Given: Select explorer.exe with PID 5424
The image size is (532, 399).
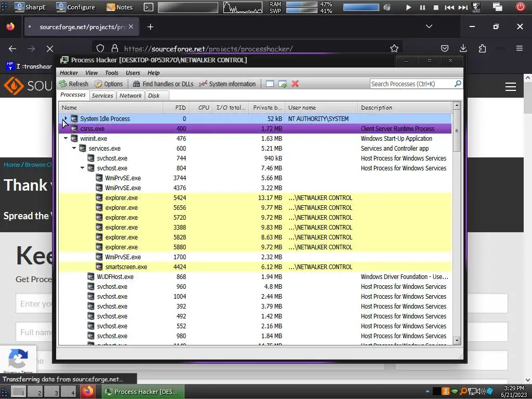Looking at the screenshot, I should pyautogui.click(x=255, y=197).
